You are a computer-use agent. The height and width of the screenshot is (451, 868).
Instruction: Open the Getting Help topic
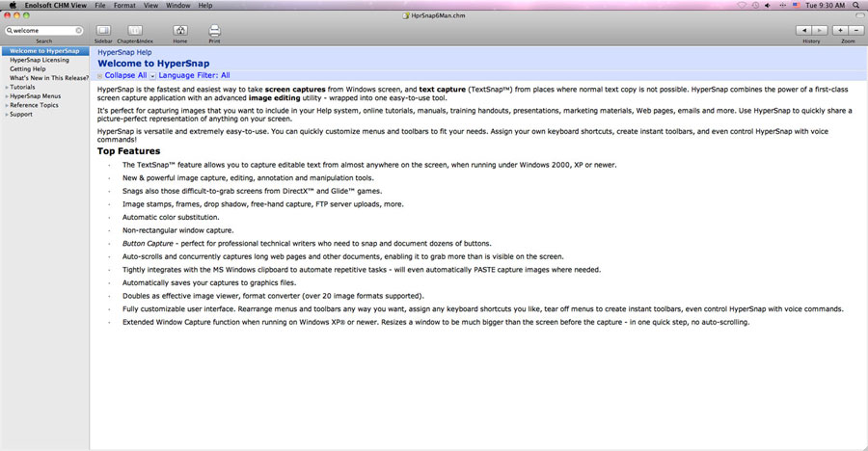(28, 69)
